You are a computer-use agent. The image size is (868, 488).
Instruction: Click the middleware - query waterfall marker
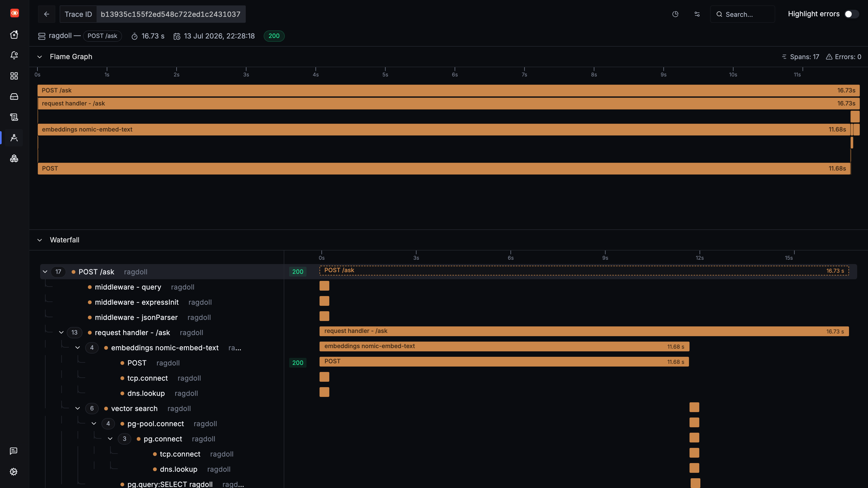[324, 286]
